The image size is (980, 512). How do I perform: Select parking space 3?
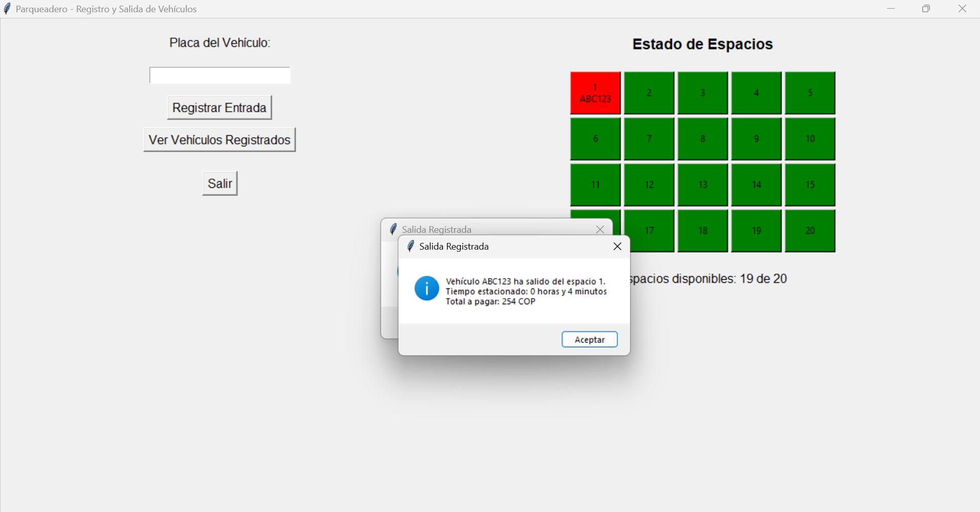click(x=703, y=93)
